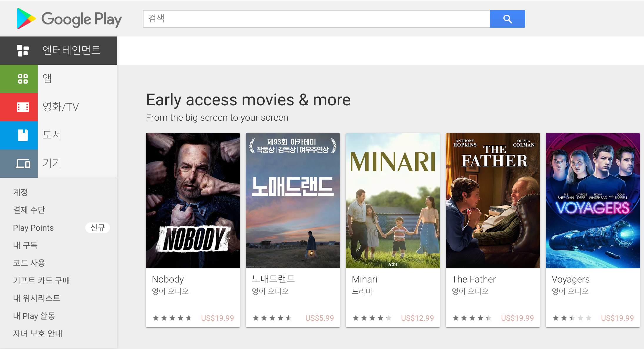Open 내 구독 subscriptions
This screenshot has height=349, width=644.
tap(25, 245)
